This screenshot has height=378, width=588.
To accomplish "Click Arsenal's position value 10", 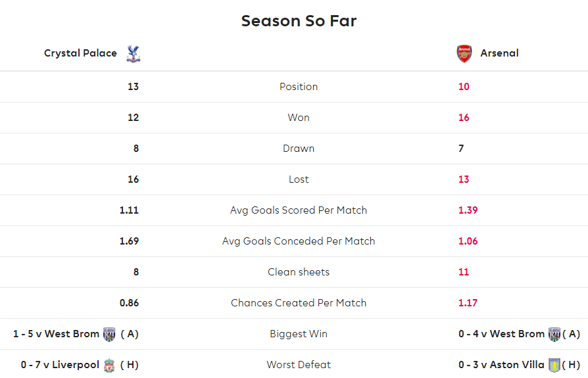I will (x=464, y=87).
